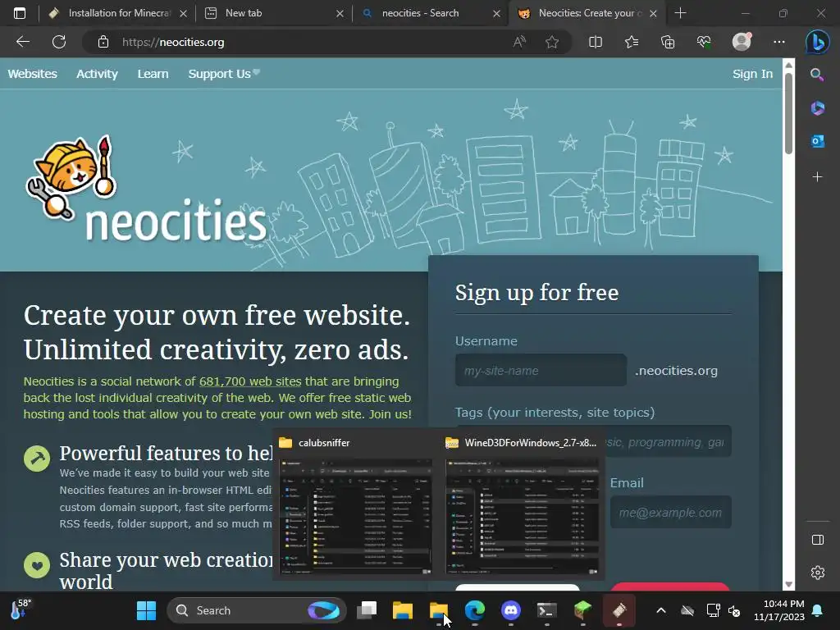Viewport: 840px width, 630px height.
Task: Focus the Username my-site-name field
Action: point(541,370)
